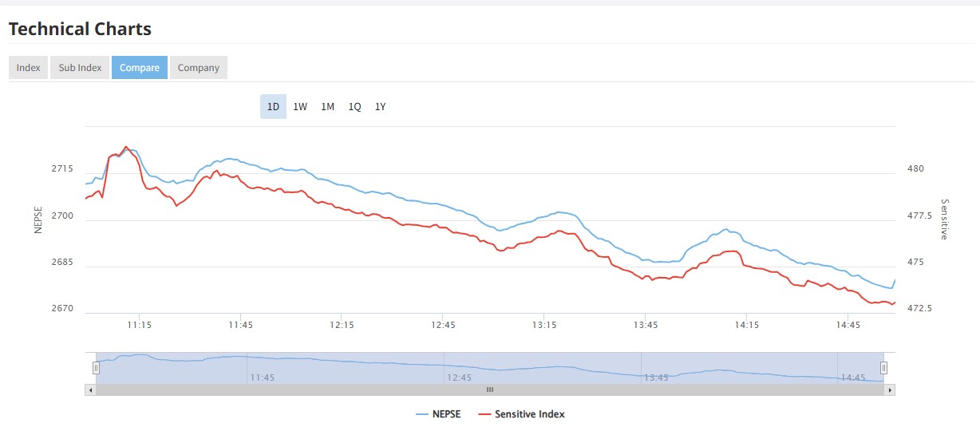Viewport: 980px width, 431px height.
Task: Select the Compare tab
Action: 140,68
